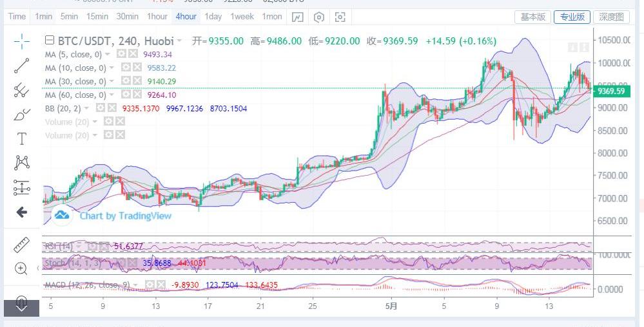The width and height of the screenshot is (644, 327).
Task: Open chart settings hexagon icon
Action: coord(319,17)
